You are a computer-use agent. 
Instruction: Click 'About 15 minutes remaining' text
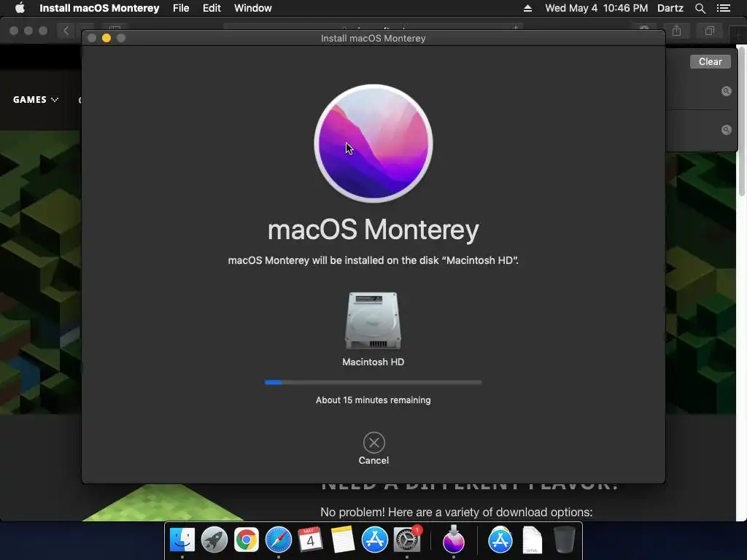pos(373,400)
